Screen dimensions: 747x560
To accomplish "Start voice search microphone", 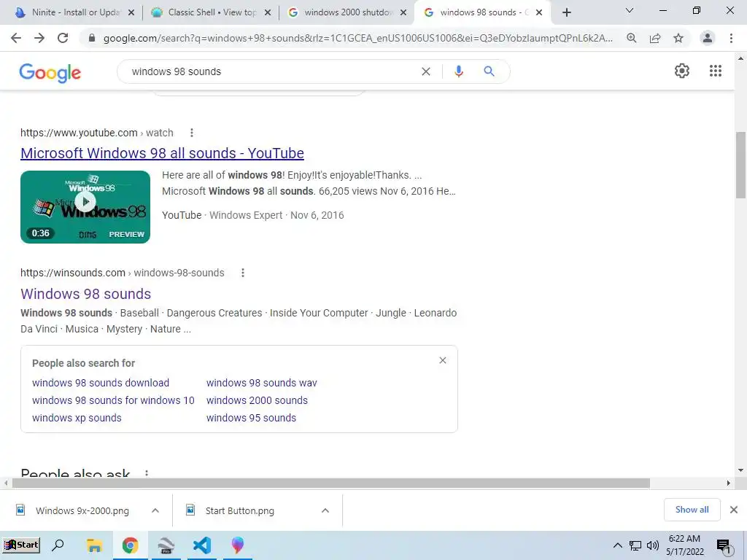I will click(x=459, y=71).
